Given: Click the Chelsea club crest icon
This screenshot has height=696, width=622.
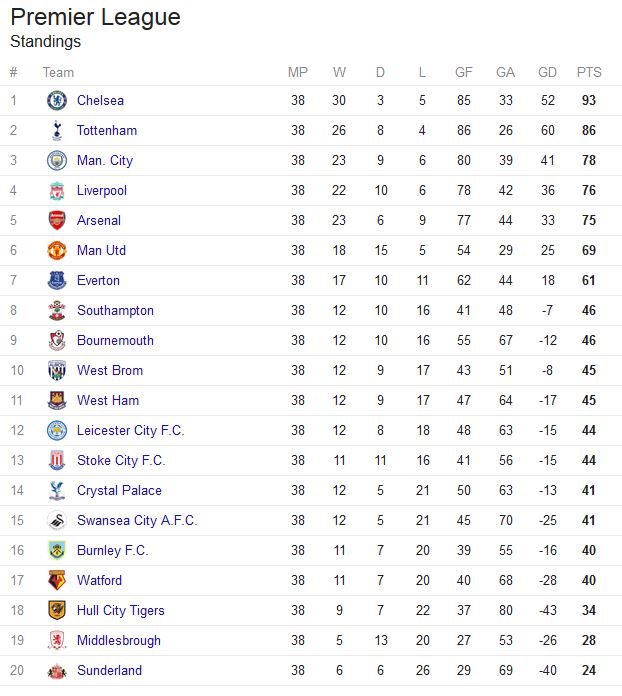Looking at the screenshot, I should click(x=57, y=100).
